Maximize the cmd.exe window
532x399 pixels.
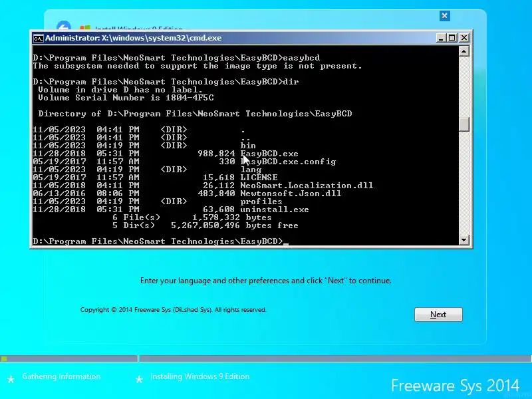452,38
